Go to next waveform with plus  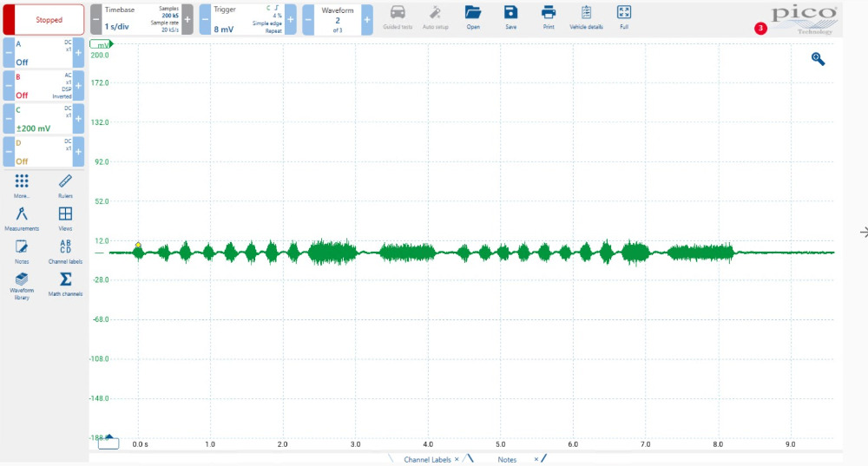coord(367,18)
